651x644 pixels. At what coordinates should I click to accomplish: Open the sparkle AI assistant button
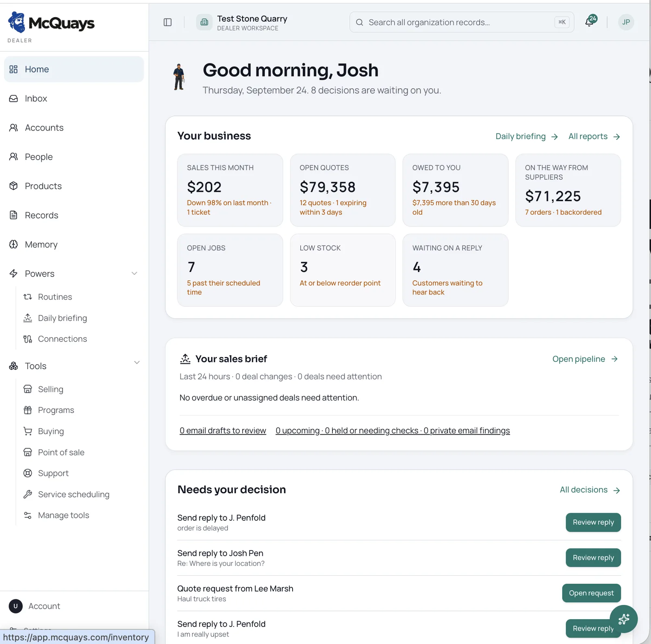(x=623, y=619)
